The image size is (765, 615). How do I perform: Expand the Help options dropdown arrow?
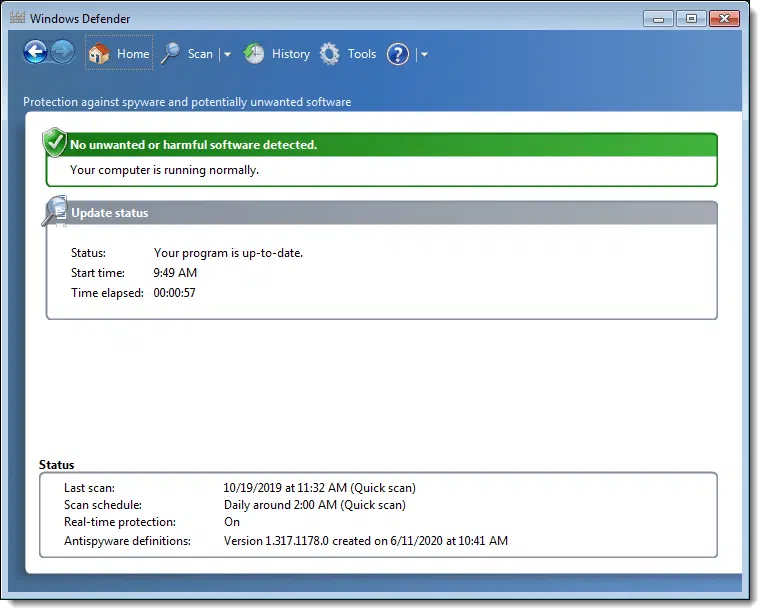(424, 55)
